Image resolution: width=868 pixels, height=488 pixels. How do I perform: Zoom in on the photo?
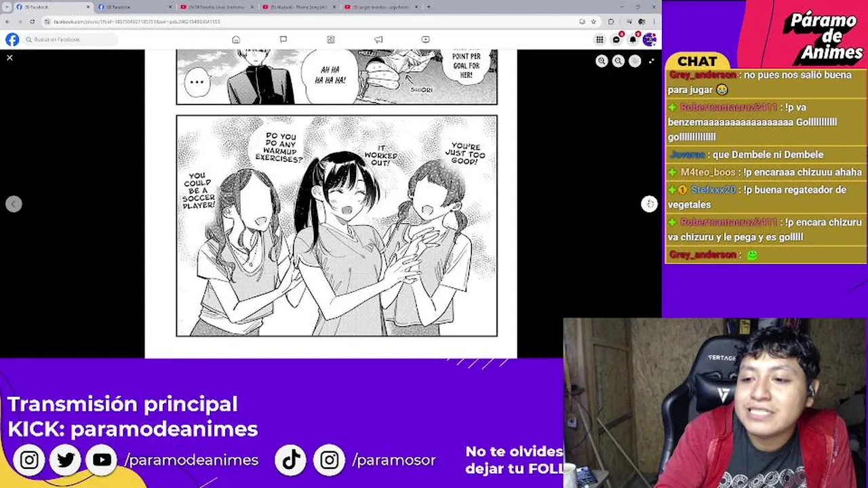point(601,61)
